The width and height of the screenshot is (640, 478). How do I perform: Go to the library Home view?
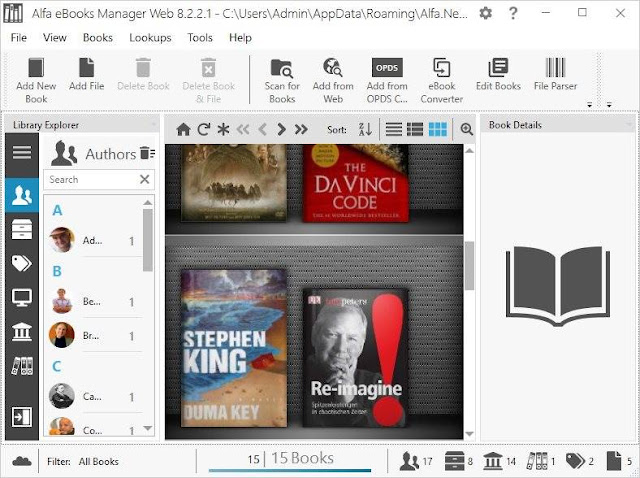[183, 130]
